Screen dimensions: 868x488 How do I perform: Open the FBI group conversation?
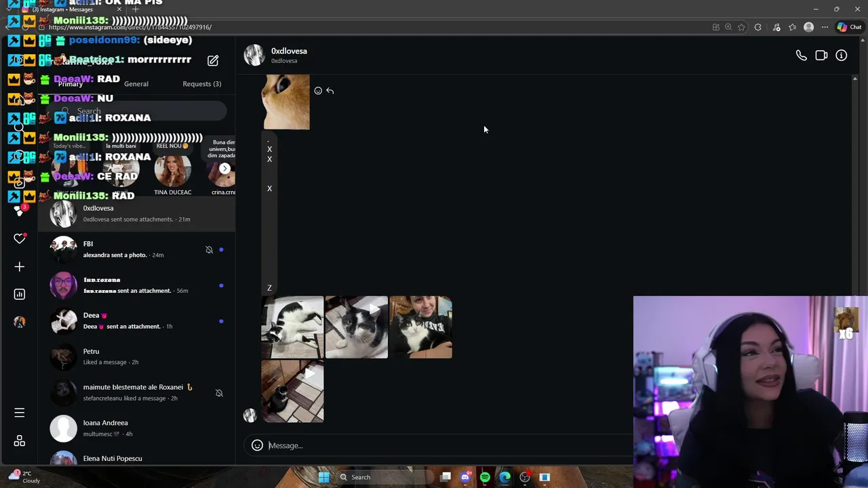point(136,249)
